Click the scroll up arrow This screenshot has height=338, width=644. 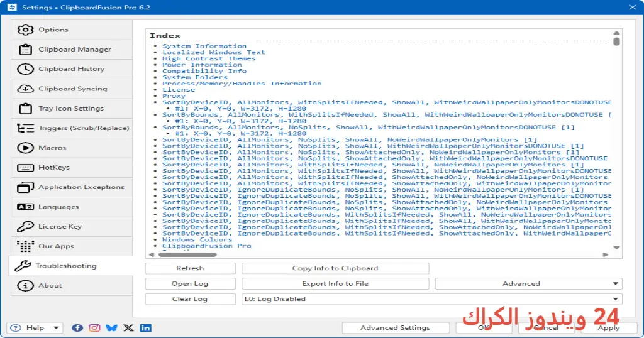(616, 33)
